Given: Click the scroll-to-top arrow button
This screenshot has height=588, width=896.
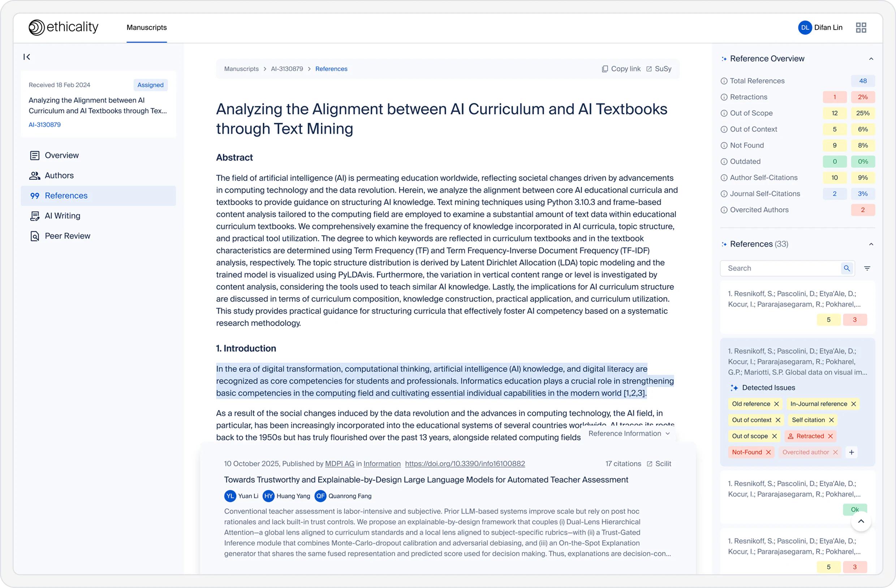Looking at the screenshot, I should point(861,522).
